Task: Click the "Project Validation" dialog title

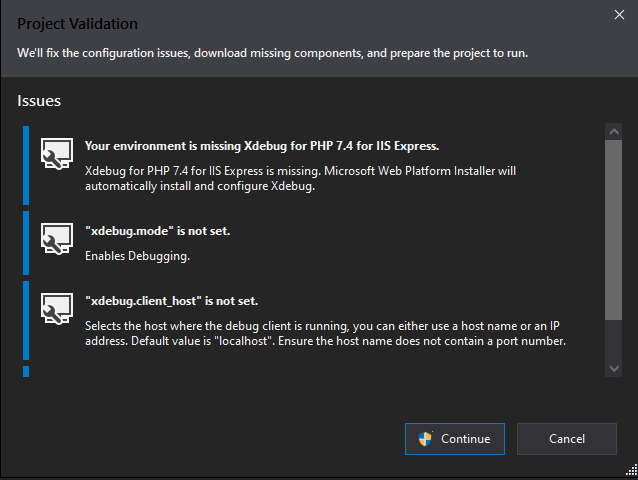Action: [77, 24]
